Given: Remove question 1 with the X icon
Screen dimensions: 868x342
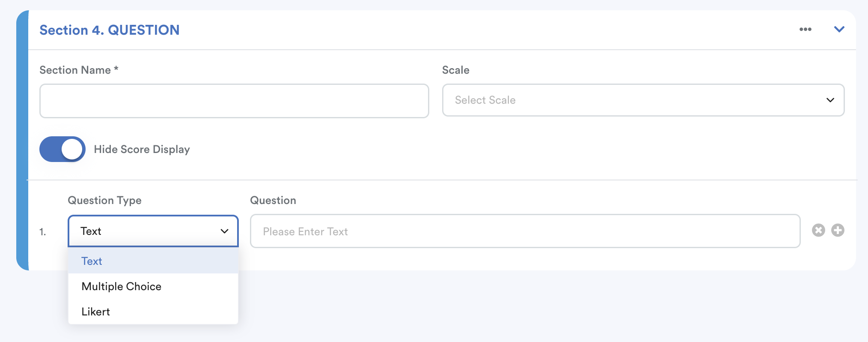Looking at the screenshot, I should 818,231.
